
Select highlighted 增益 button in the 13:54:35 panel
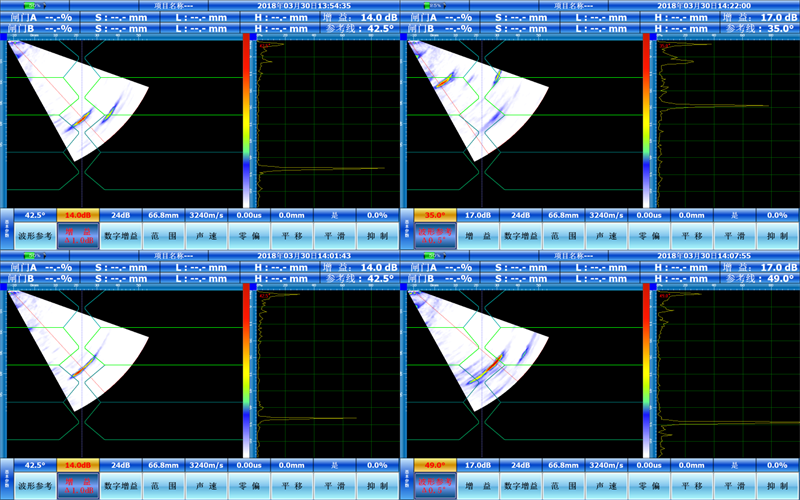tap(77, 235)
